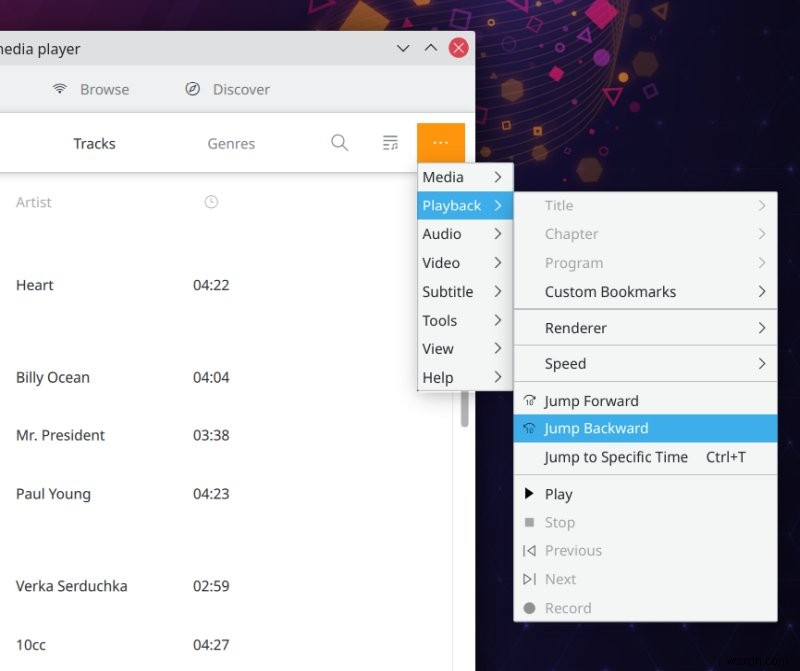Click Jump to Specific Time
800x671 pixels.
tap(615, 456)
